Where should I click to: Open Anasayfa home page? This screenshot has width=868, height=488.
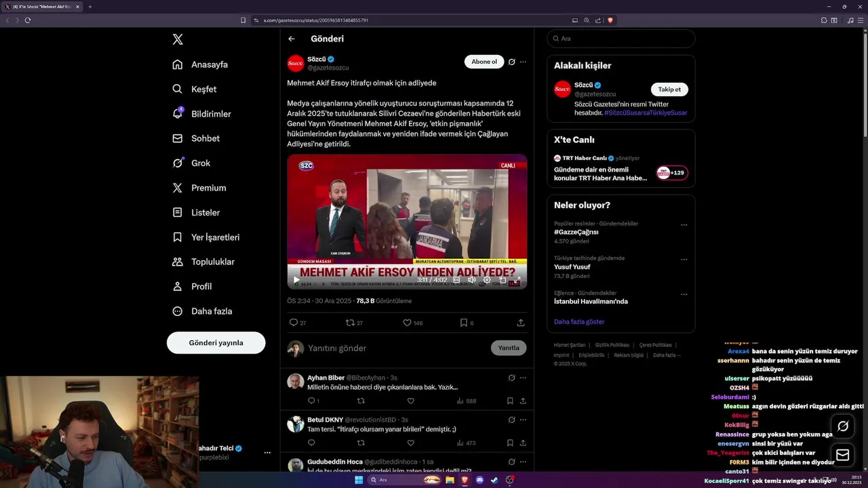[200, 64]
